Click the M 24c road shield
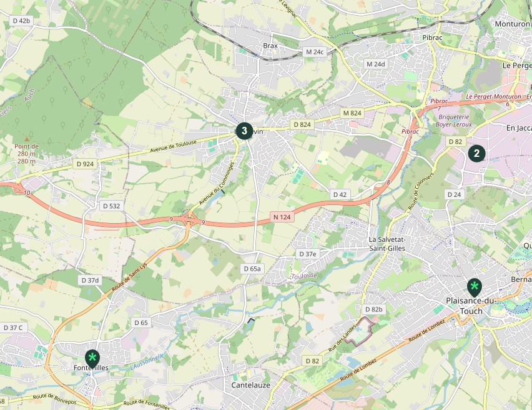Screen dimensions: 532x410 click(315, 52)
